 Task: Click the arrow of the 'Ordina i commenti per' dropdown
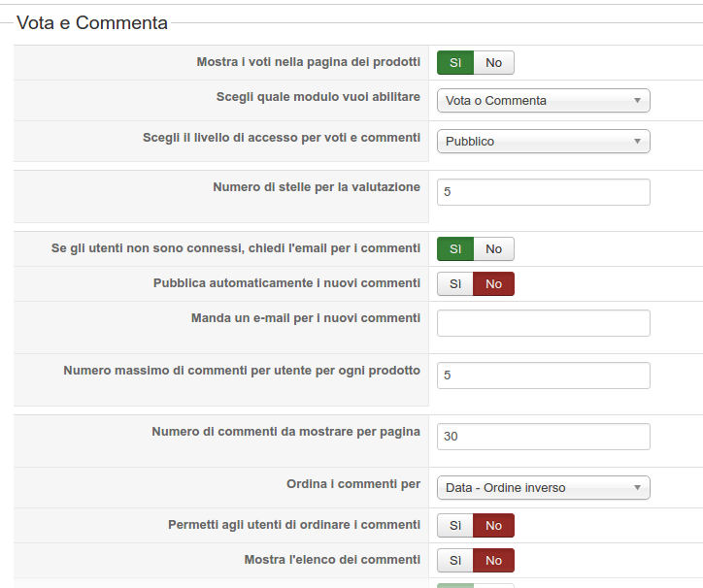click(x=637, y=488)
